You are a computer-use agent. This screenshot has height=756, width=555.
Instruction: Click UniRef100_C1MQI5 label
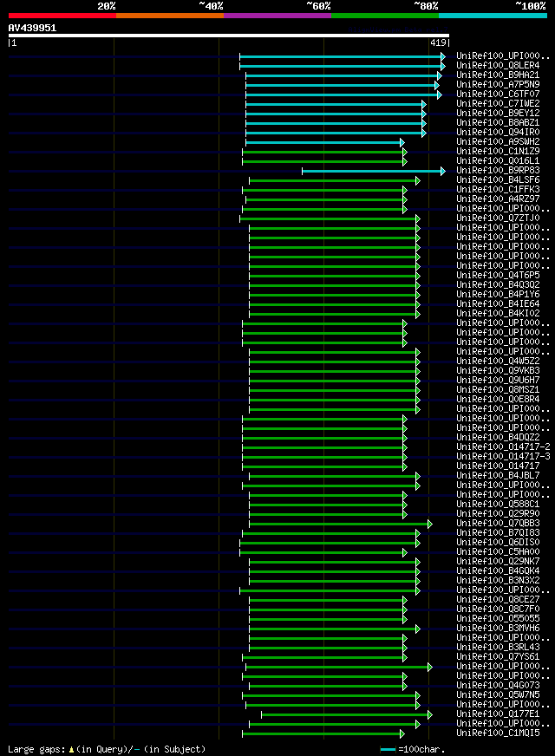tap(498, 733)
